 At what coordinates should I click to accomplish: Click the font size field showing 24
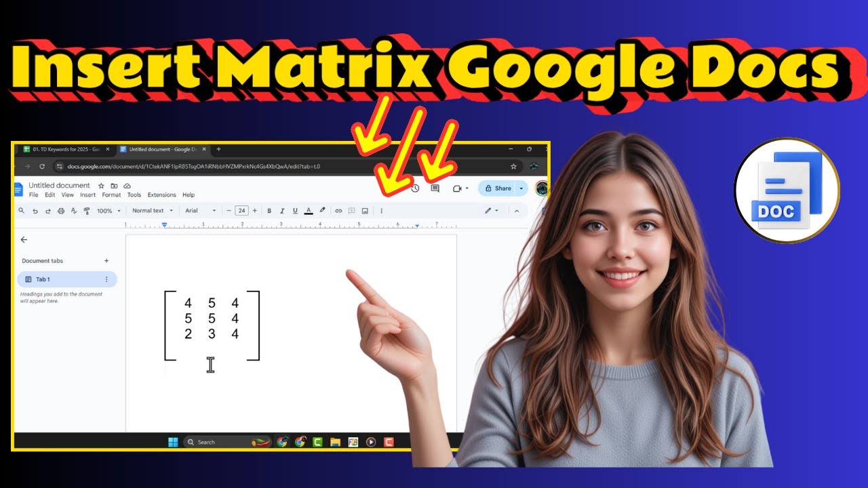241,211
